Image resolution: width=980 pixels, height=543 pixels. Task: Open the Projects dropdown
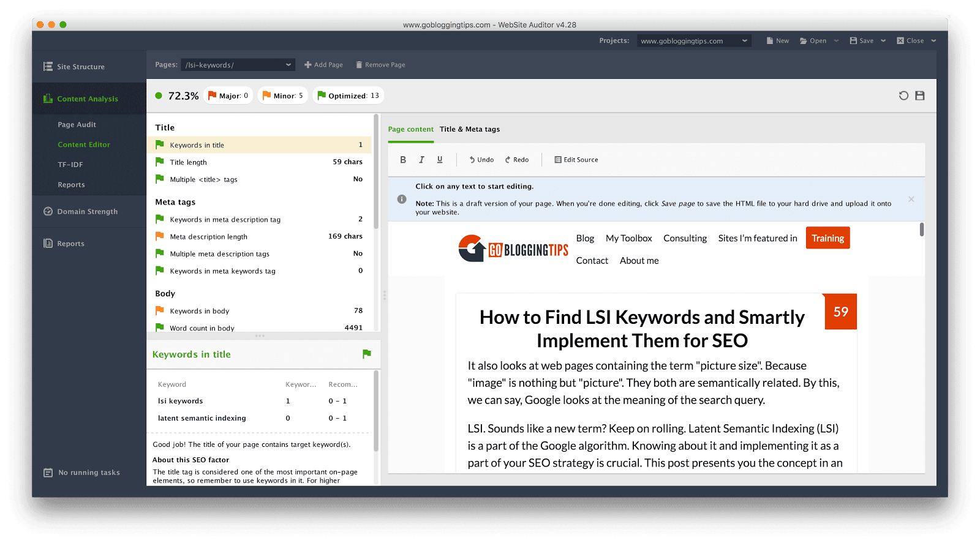point(694,41)
